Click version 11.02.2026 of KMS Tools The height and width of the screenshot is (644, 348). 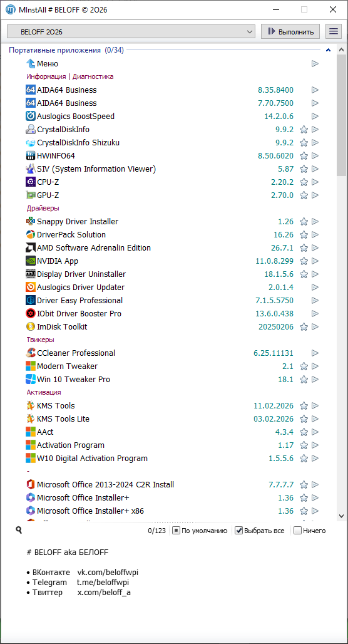pos(274,405)
